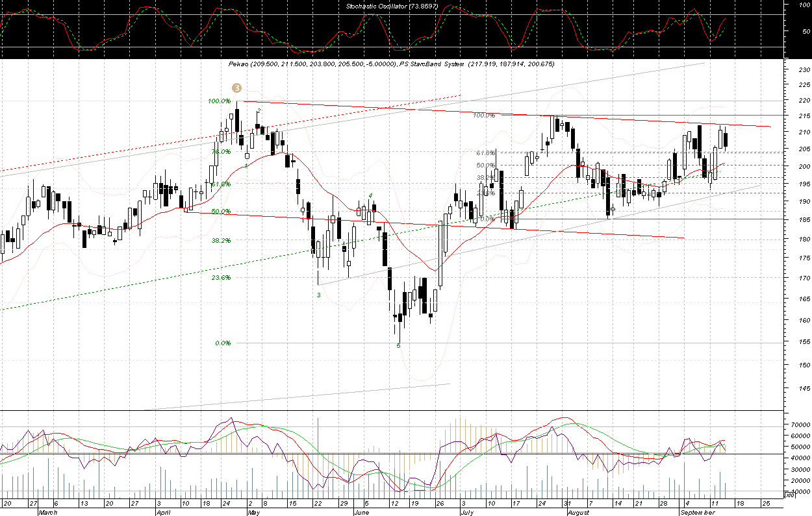Select green wave label "2" near May high

pos(259,111)
